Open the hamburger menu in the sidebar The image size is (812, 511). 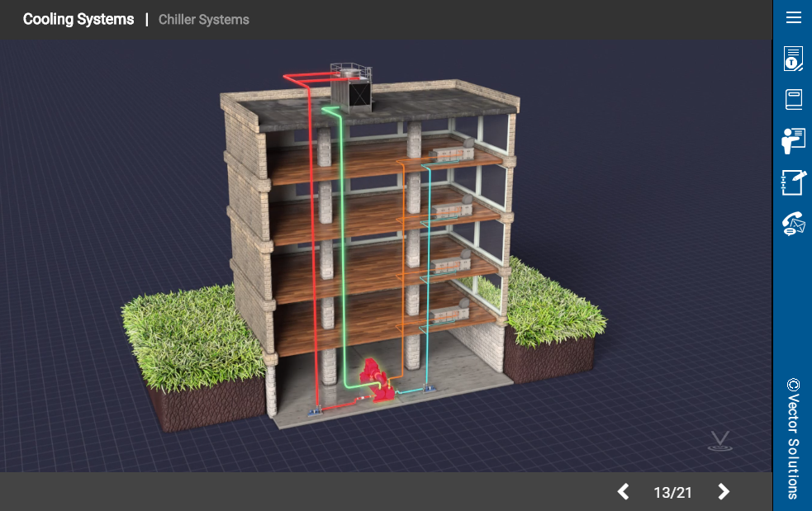[793, 17]
